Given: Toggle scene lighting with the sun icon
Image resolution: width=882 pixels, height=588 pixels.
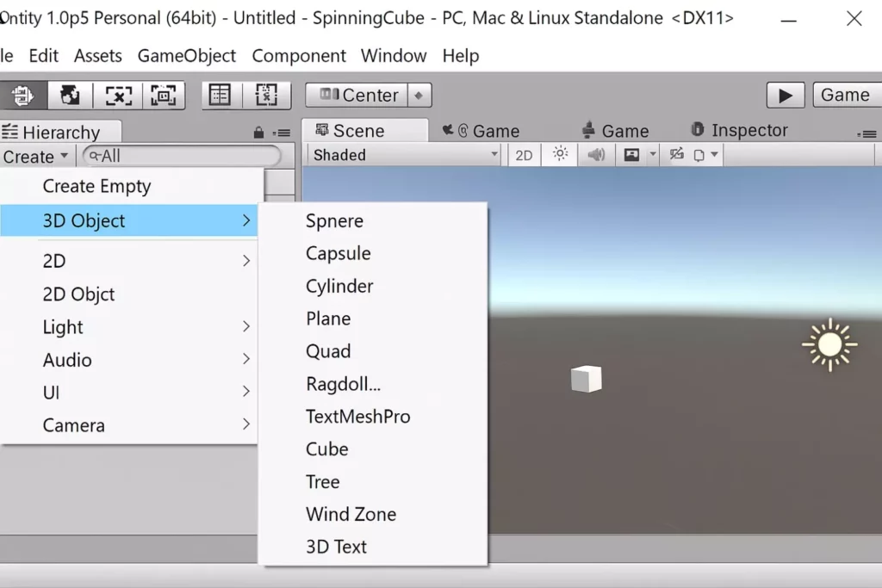Looking at the screenshot, I should coord(560,154).
